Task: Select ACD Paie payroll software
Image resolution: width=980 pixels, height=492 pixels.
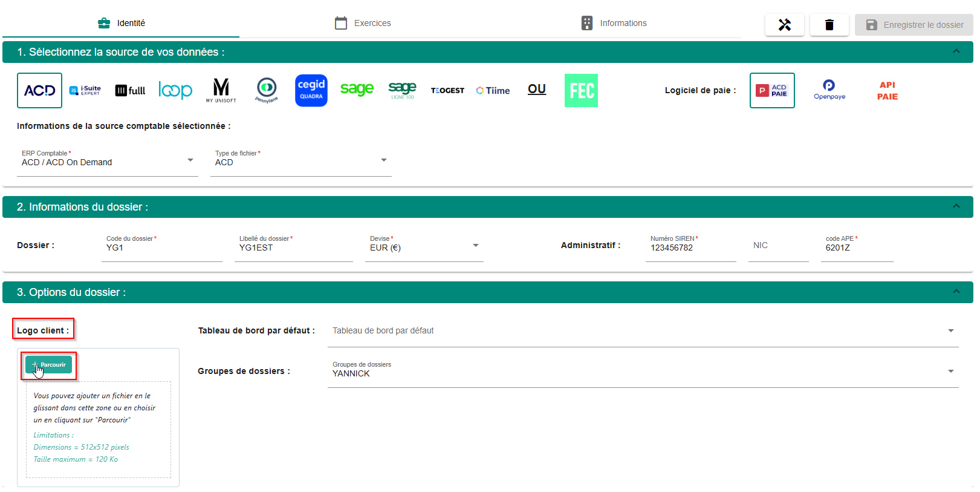Action: 772,90
